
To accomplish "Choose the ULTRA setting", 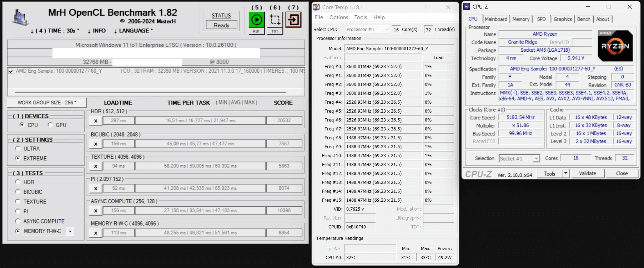I will pyautogui.click(x=18, y=148).
